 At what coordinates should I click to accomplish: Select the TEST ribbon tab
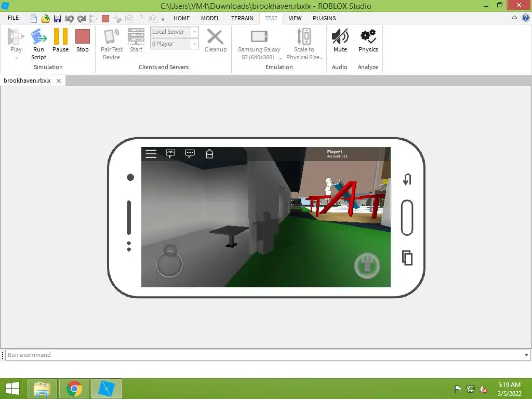(271, 18)
